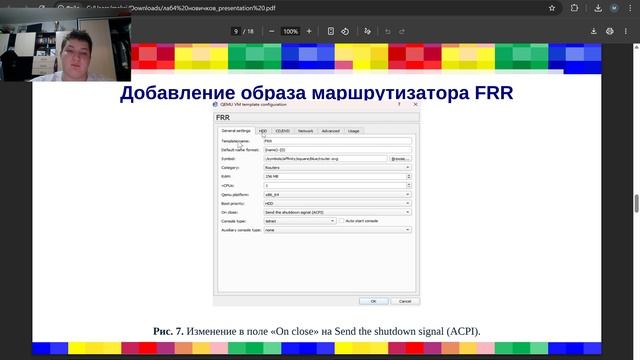
Task: Click the RAM value field 256 MB
Action: [x=335, y=176]
